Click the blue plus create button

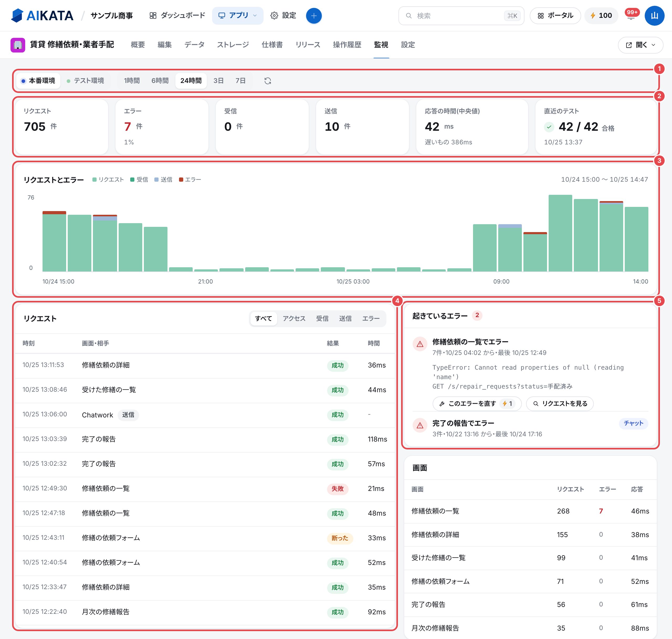313,16
